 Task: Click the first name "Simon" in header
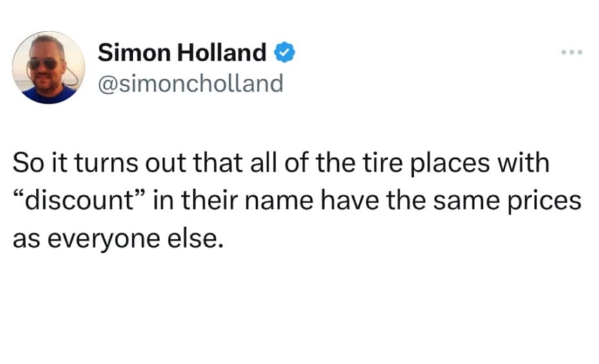coord(128,53)
